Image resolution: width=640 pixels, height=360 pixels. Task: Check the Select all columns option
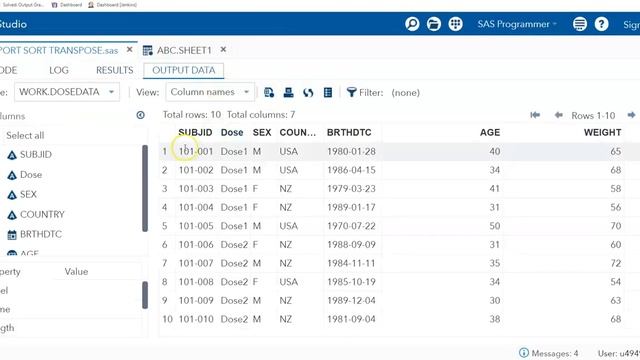(x=25, y=136)
